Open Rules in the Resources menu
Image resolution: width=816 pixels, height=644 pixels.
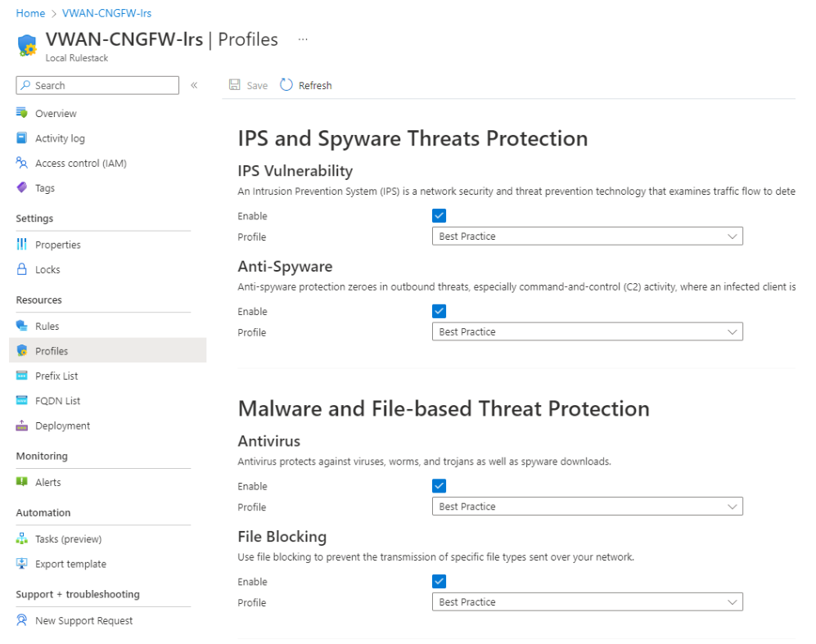(47, 326)
